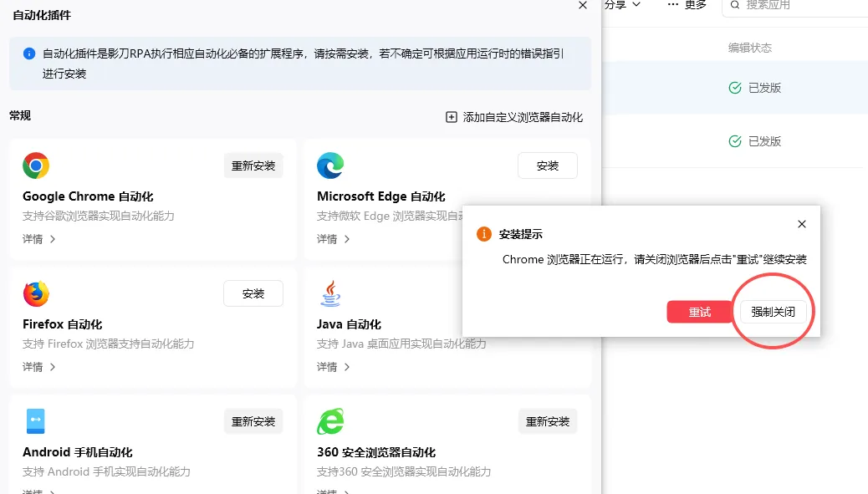
Task: Click the search magnifier icon
Action: 735,5
